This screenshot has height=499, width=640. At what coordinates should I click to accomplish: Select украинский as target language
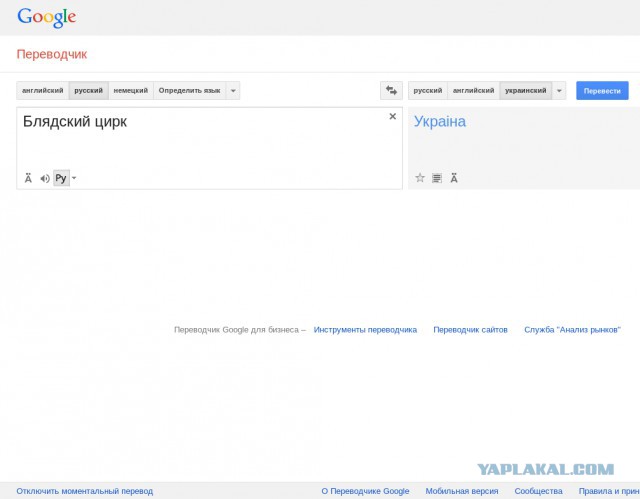pyautogui.click(x=526, y=90)
